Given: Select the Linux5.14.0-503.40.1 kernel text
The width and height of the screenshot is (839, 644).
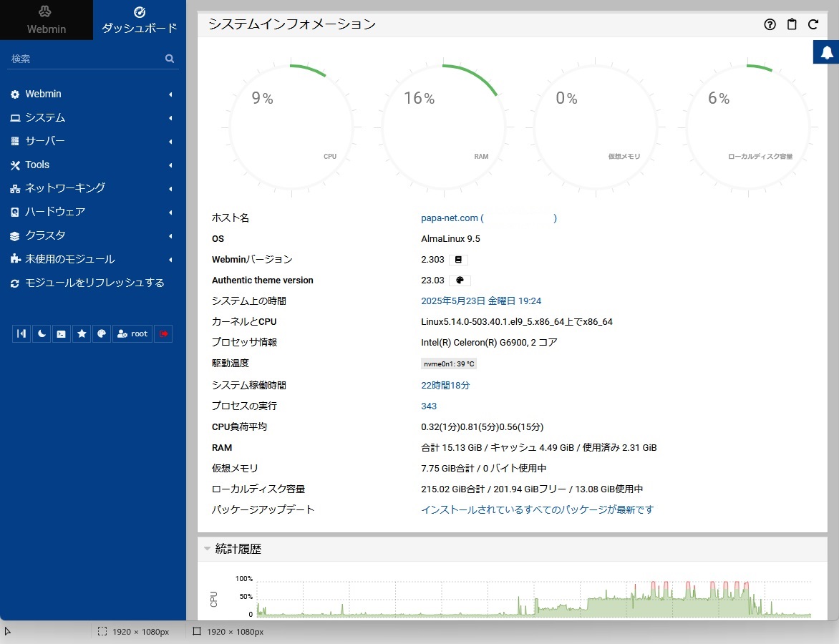Looking at the screenshot, I should tap(517, 322).
